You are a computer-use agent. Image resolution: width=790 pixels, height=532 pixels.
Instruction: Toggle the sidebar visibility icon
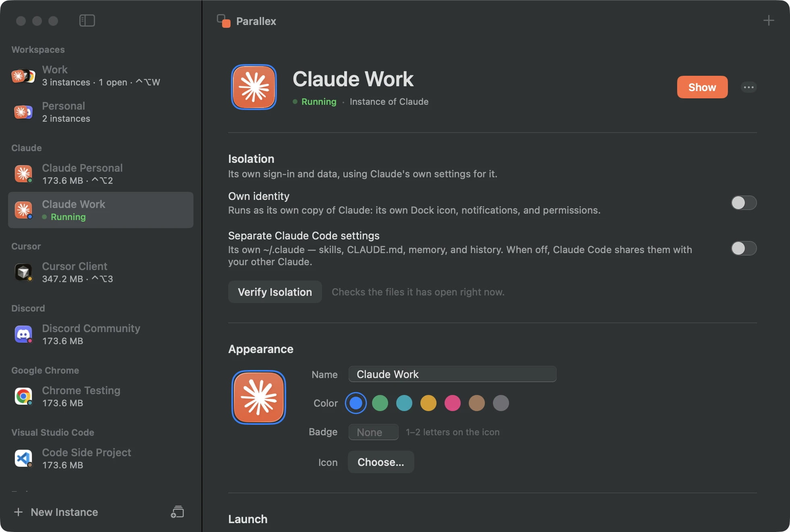pyautogui.click(x=87, y=21)
